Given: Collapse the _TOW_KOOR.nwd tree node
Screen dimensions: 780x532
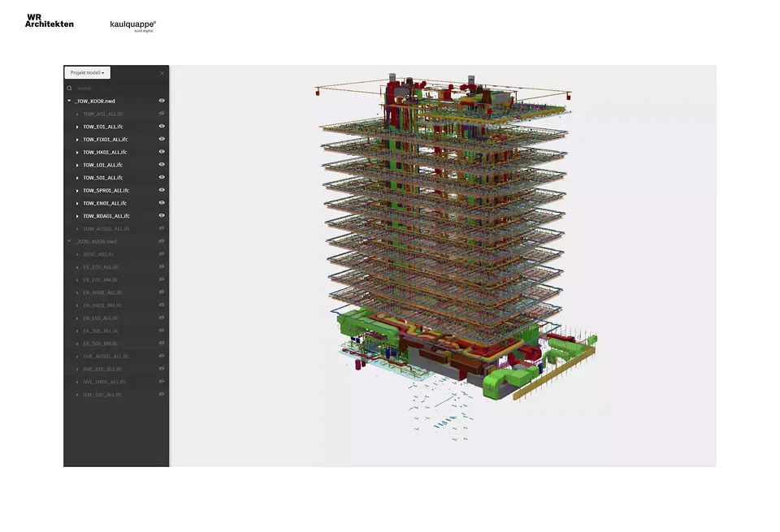Looking at the screenshot, I should (69, 101).
